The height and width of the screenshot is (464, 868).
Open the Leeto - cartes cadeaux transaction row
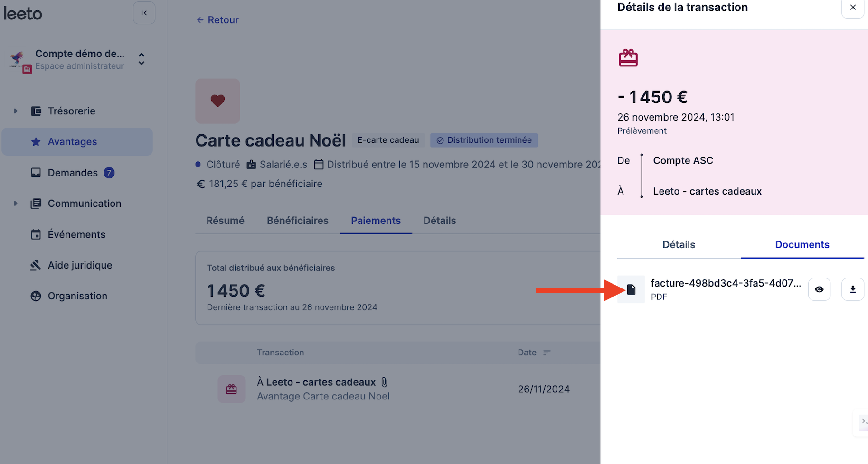click(x=398, y=389)
